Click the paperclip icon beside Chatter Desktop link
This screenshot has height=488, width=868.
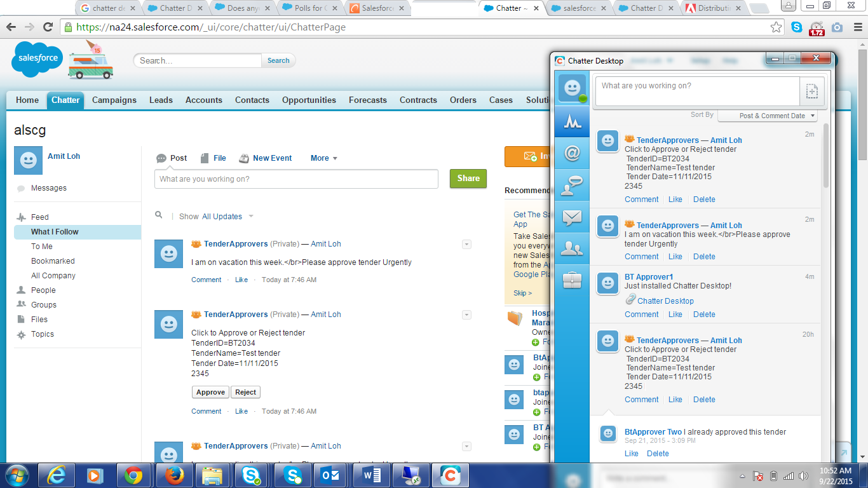630,300
